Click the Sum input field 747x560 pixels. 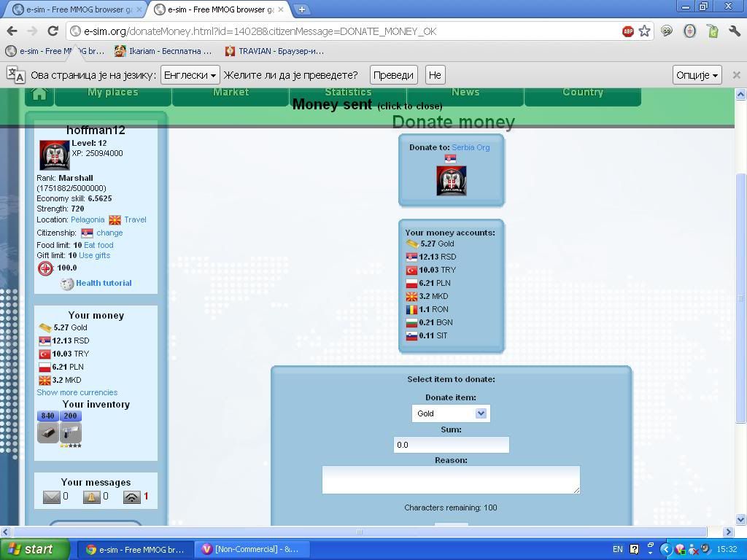451,445
